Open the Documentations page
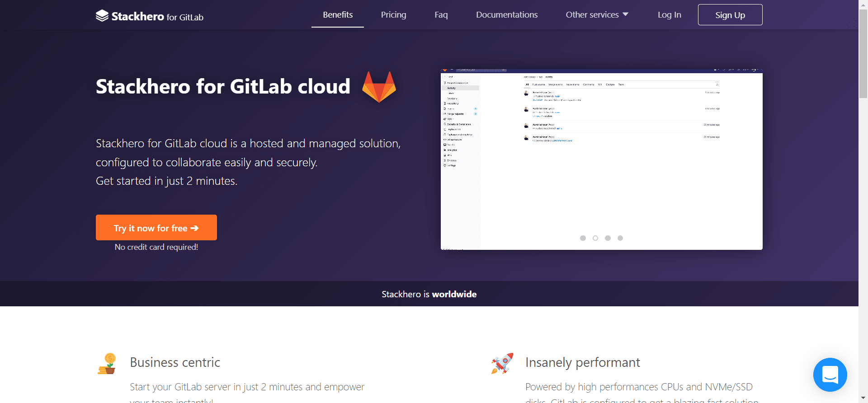The height and width of the screenshot is (403, 868). (x=506, y=15)
